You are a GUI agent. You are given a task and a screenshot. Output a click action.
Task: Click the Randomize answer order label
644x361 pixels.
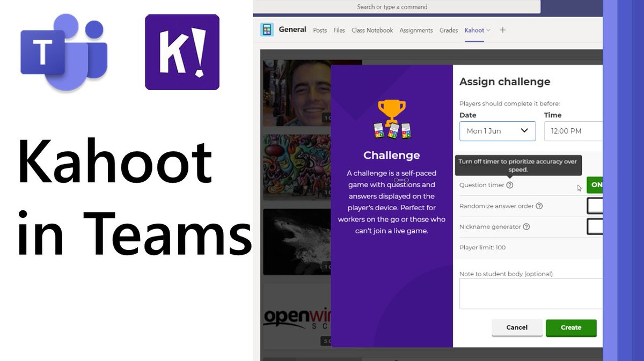click(496, 206)
